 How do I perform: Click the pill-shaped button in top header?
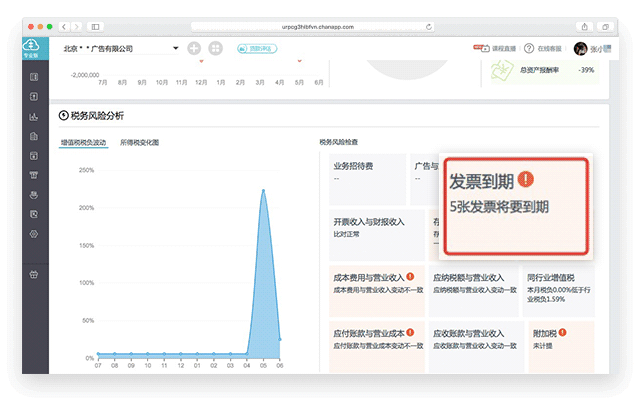click(257, 48)
